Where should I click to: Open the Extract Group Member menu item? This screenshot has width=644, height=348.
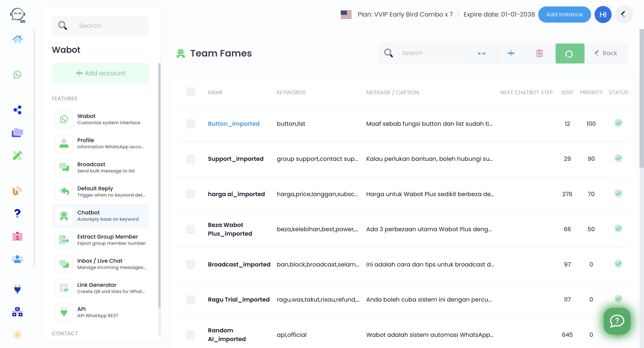(x=100, y=240)
